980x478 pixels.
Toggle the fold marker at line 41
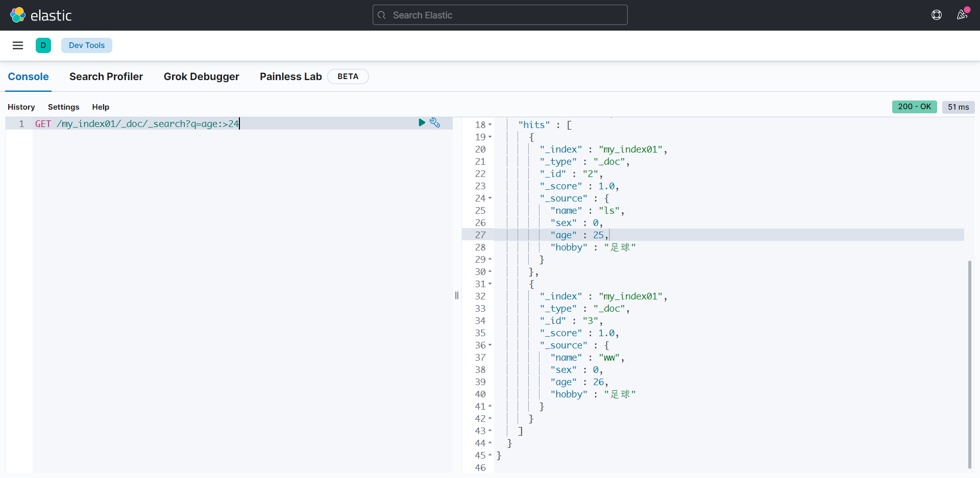(490, 407)
